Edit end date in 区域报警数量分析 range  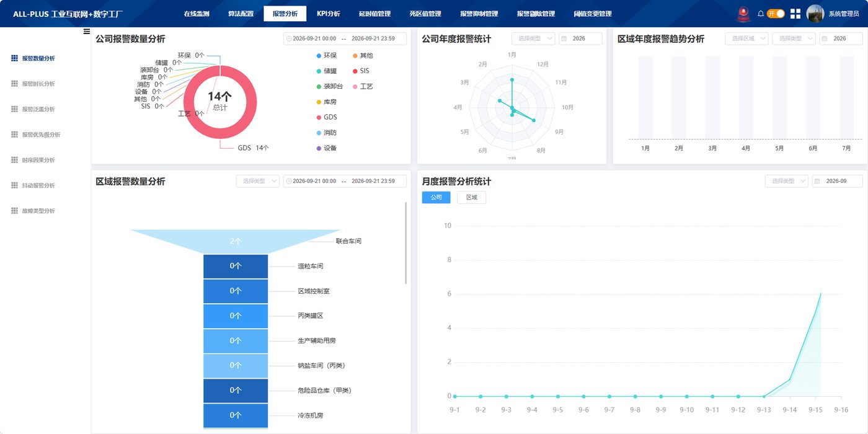373,181
